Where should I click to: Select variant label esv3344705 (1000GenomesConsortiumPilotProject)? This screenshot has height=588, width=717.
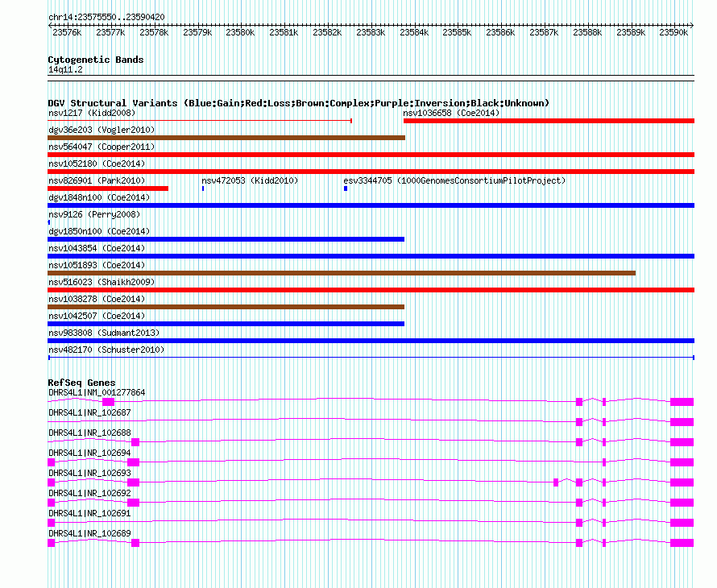click(x=454, y=180)
